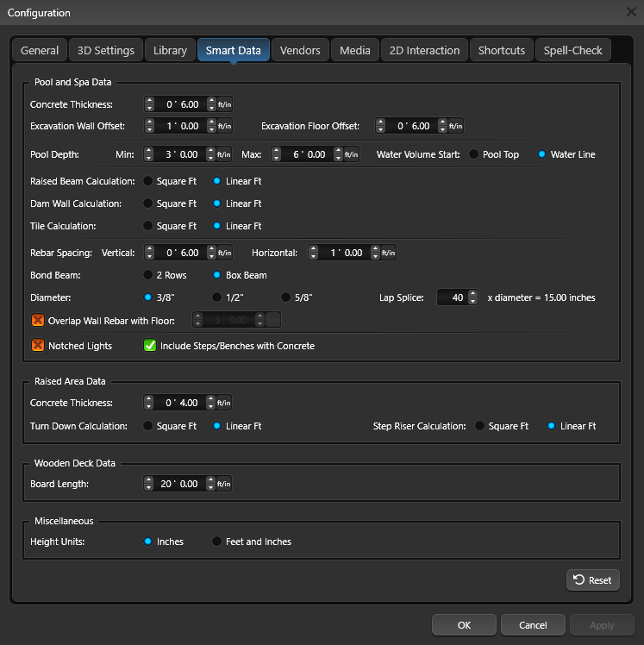644x645 pixels.
Task: Click ft/in unit icon beside Excavation Floor Offset
Action: click(x=455, y=126)
